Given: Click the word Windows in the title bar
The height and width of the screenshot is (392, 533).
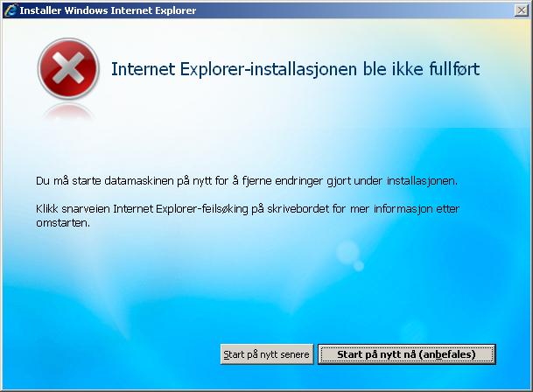Looking at the screenshot, I should 86,10.
